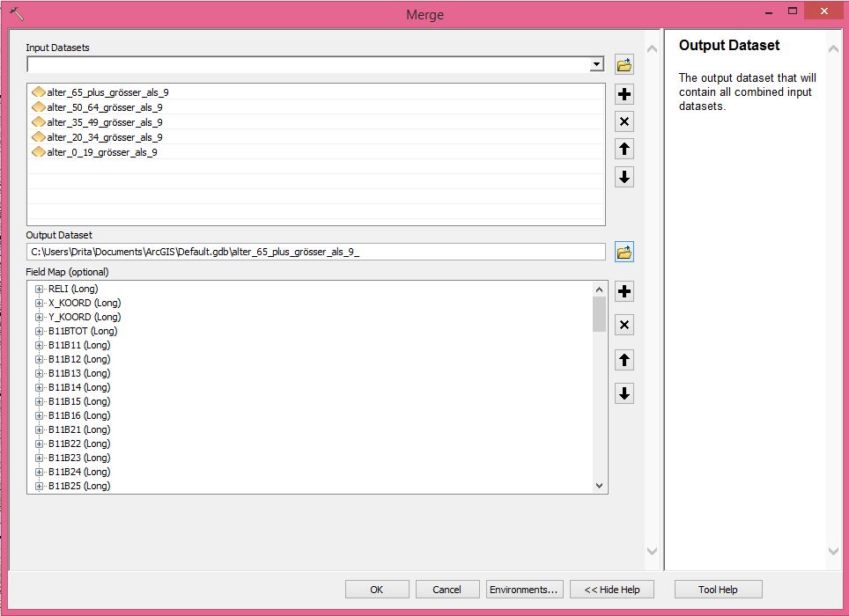This screenshot has width=849, height=616.
Task: Browse for Output Dataset location folder icon
Action: [624, 253]
